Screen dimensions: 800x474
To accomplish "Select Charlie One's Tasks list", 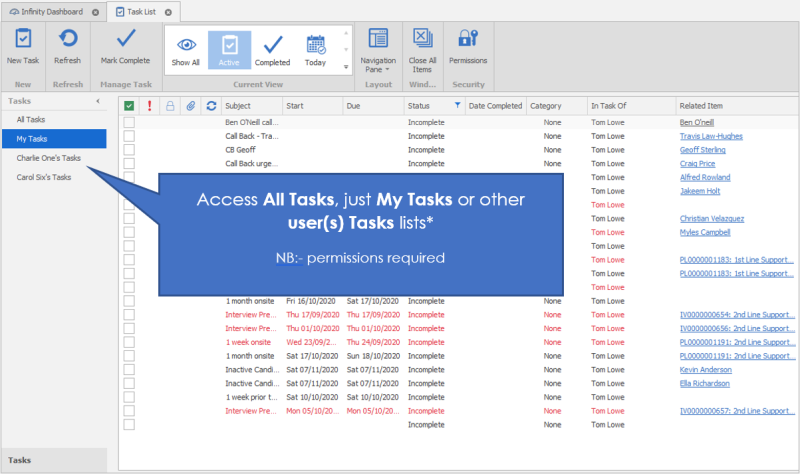I will tap(48, 158).
